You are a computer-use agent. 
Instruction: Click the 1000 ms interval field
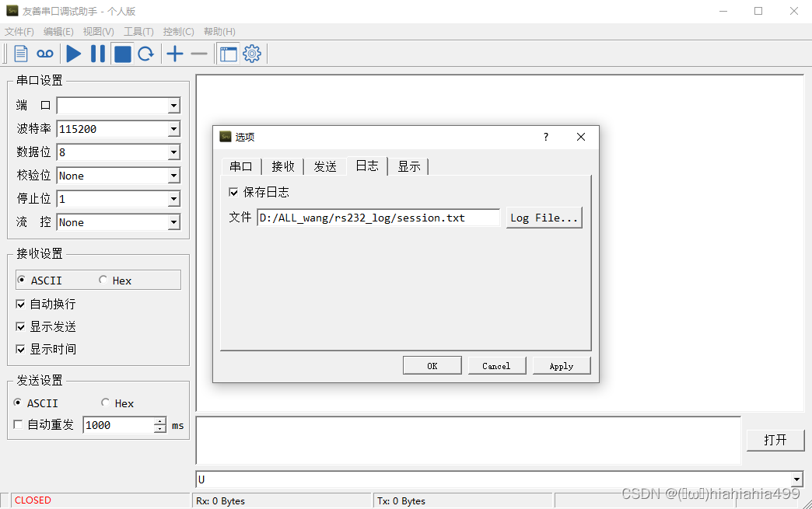pyautogui.click(x=118, y=424)
